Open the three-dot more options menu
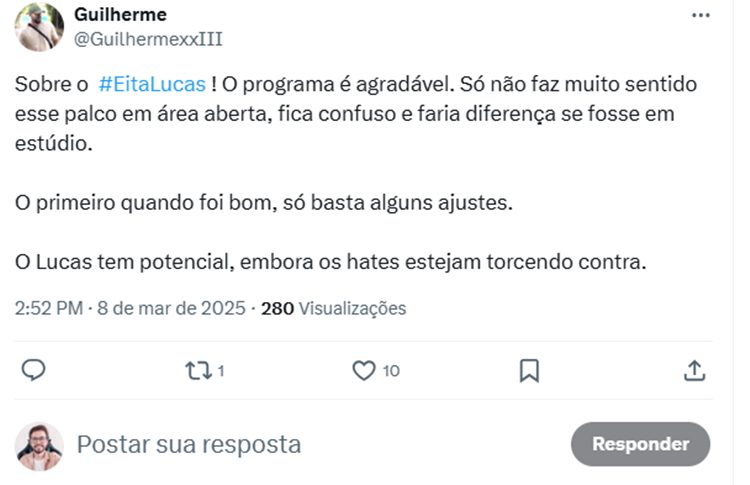 pyautogui.click(x=703, y=16)
